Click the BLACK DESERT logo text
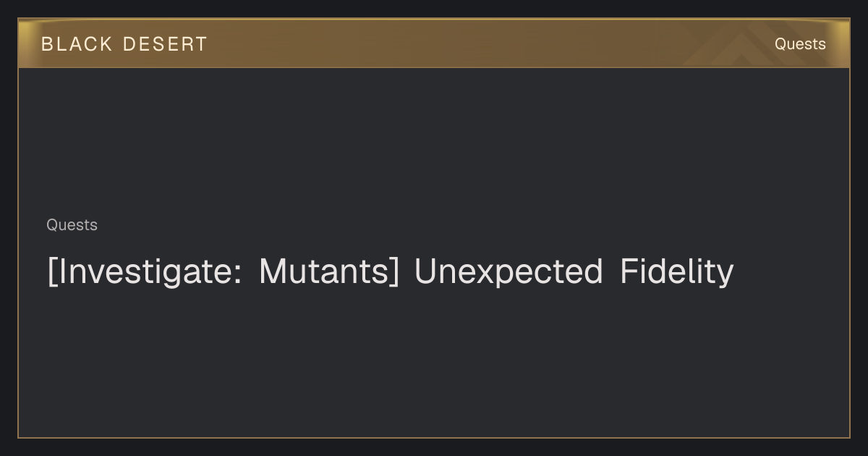The width and height of the screenshot is (868, 456). pos(124,44)
